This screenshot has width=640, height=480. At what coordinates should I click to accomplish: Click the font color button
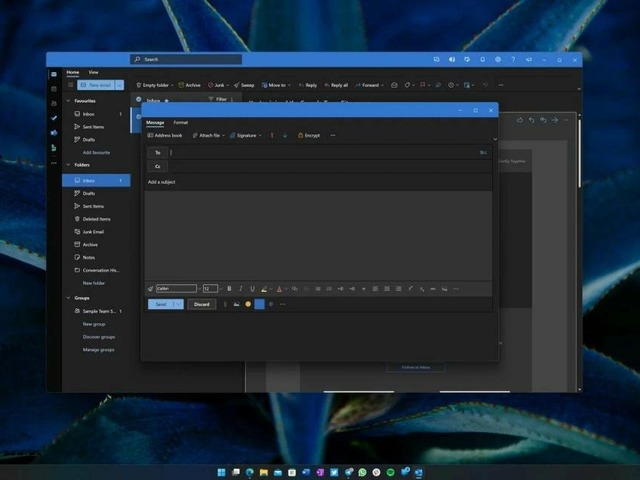[278, 288]
